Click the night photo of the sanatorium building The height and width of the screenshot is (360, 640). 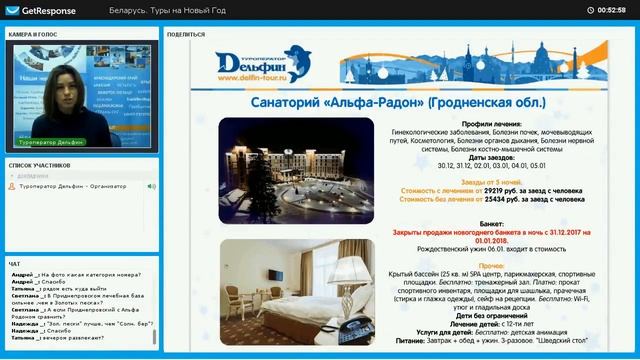[x=296, y=171]
